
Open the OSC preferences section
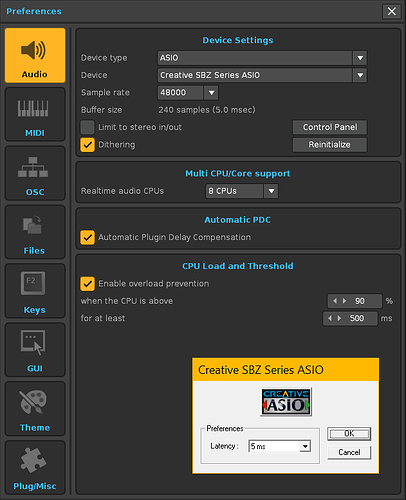click(x=35, y=173)
